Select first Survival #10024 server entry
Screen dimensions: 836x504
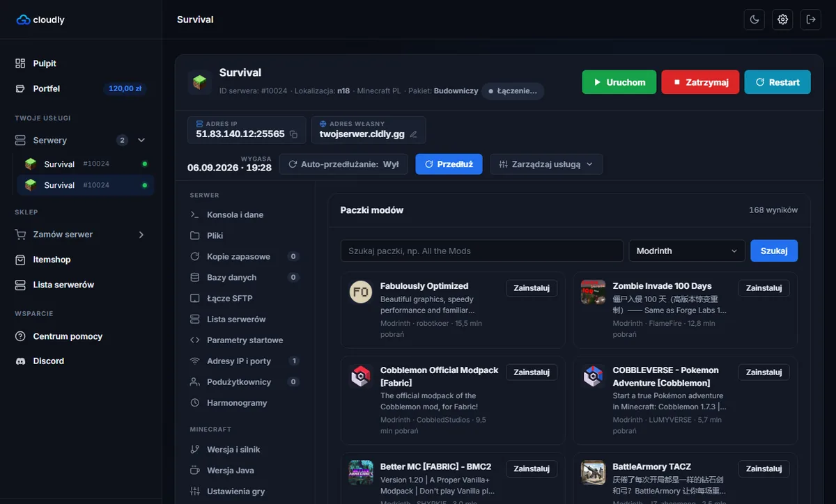pyautogui.click(x=85, y=164)
